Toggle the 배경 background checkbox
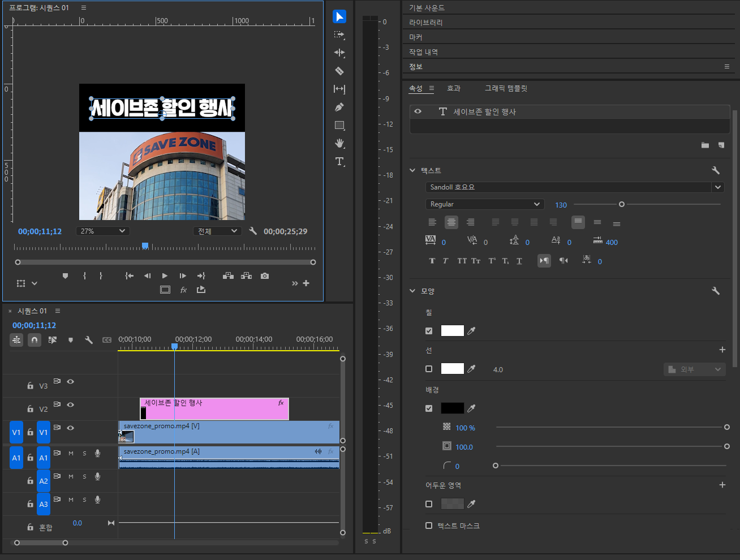The height and width of the screenshot is (560, 740). [x=429, y=408]
